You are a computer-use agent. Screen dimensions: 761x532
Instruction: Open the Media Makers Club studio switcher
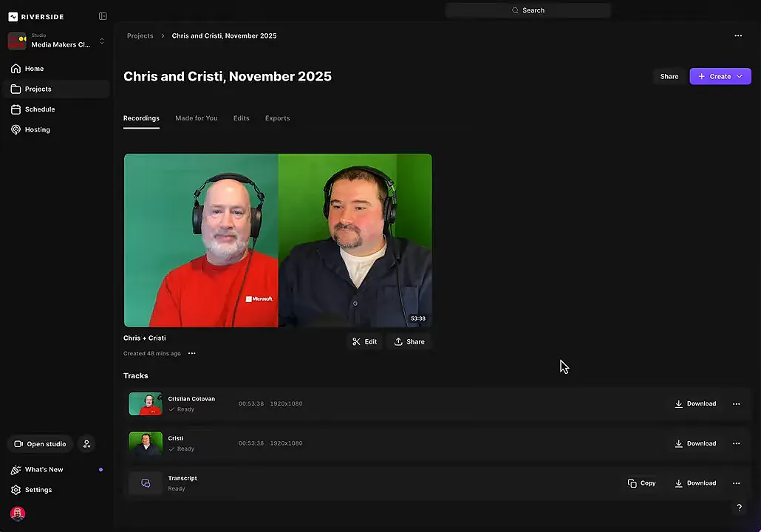pos(59,40)
